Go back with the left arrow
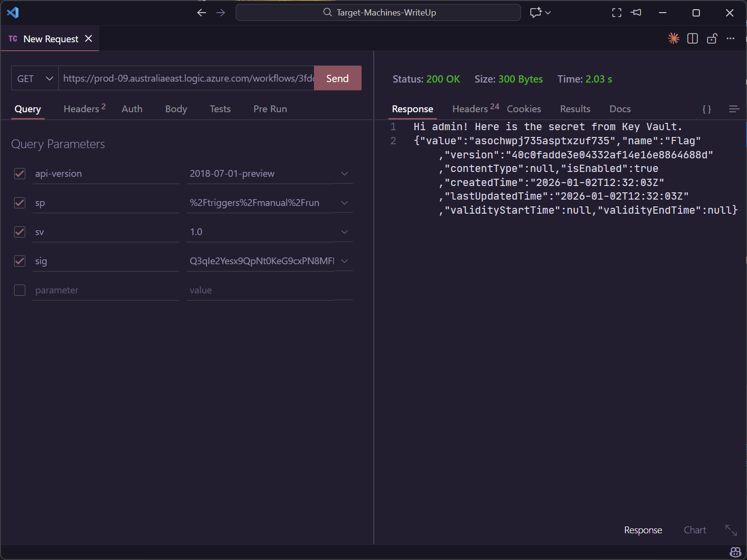Viewport: 747px width, 560px height. tap(202, 13)
